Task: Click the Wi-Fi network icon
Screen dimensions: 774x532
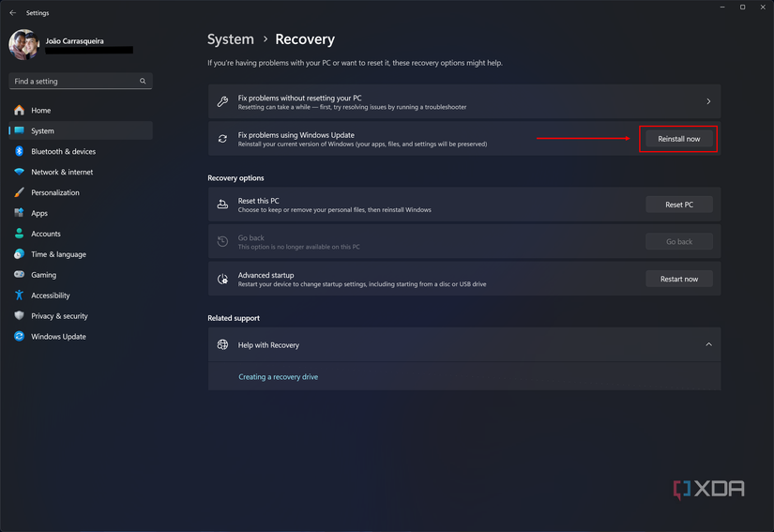Action: point(20,172)
